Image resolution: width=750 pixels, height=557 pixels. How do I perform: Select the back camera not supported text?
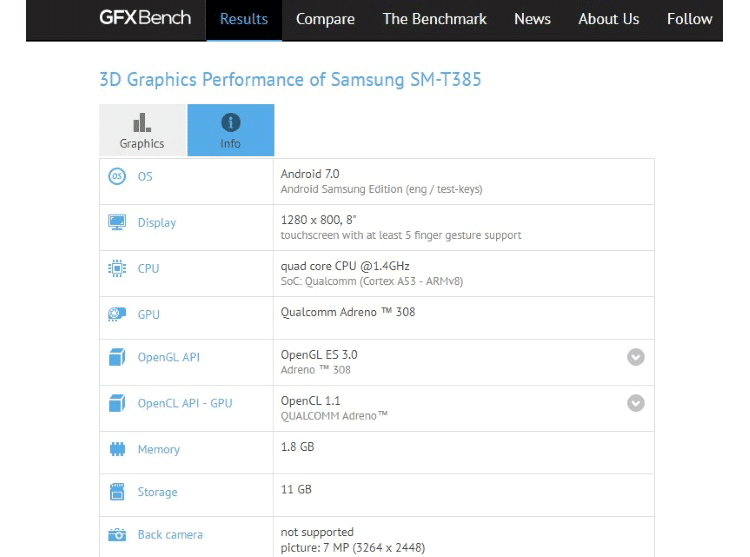click(317, 532)
